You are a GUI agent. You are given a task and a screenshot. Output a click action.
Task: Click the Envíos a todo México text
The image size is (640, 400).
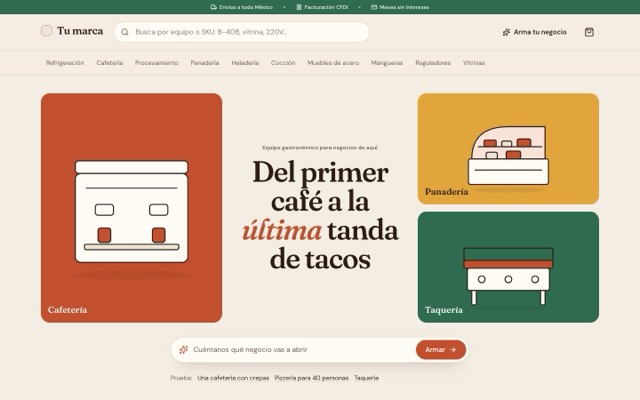(x=246, y=7)
